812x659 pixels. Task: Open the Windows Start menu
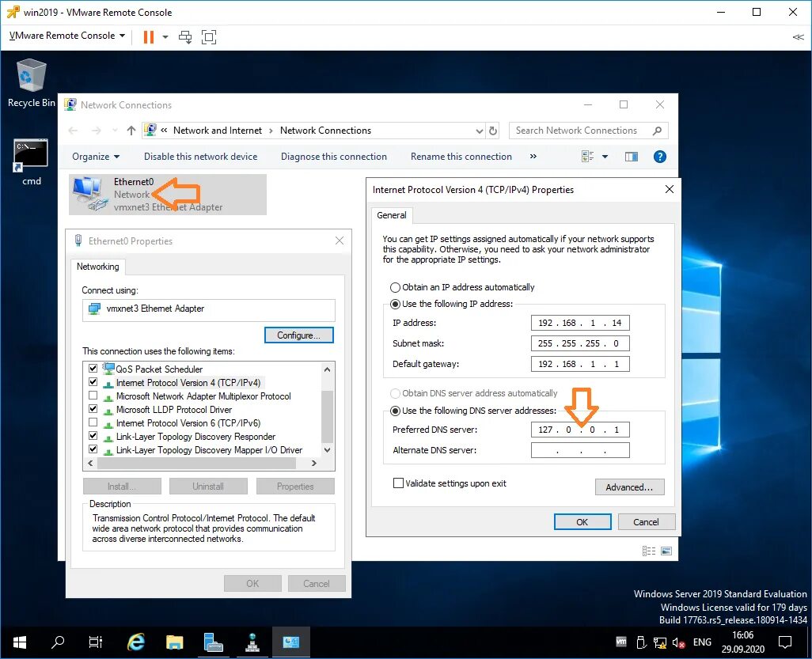20,642
